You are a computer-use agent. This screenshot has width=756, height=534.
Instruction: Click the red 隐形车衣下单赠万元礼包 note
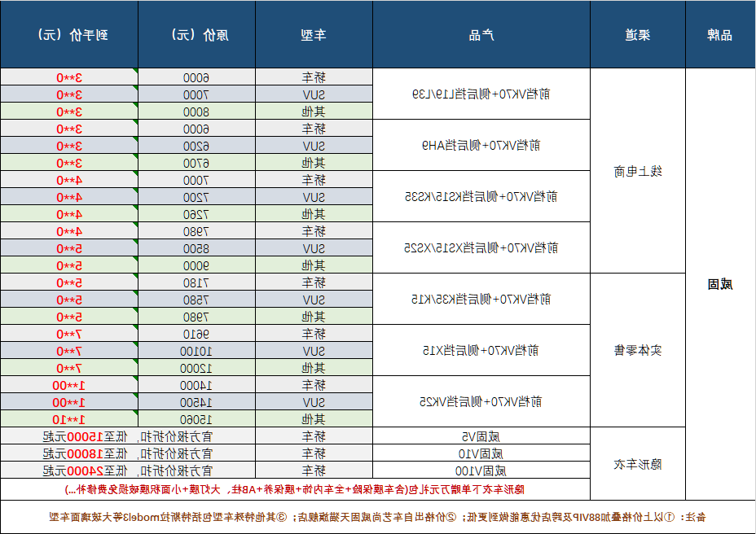pyautogui.click(x=295, y=489)
